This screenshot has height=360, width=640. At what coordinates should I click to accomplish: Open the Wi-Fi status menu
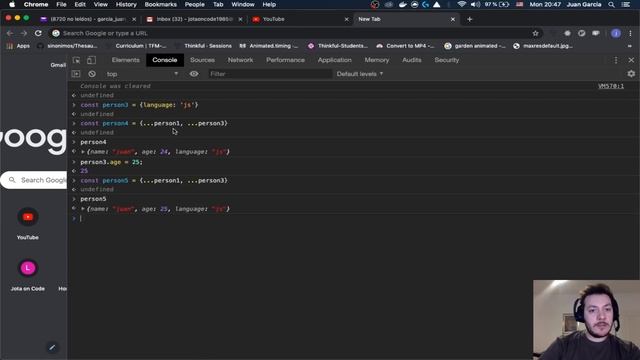click(462, 4)
